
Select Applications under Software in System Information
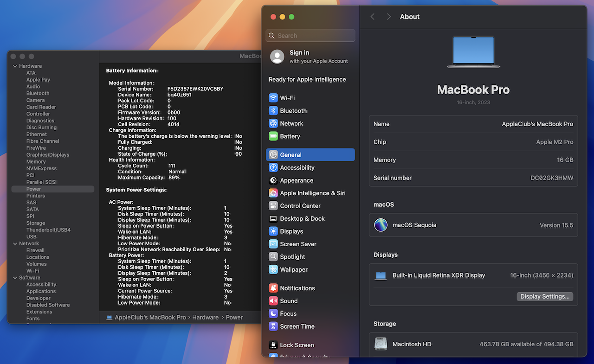click(x=41, y=291)
